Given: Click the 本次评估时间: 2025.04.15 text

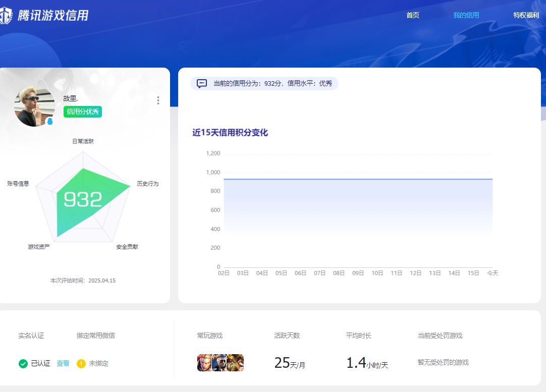Looking at the screenshot, I should pyautogui.click(x=83, y=281).
